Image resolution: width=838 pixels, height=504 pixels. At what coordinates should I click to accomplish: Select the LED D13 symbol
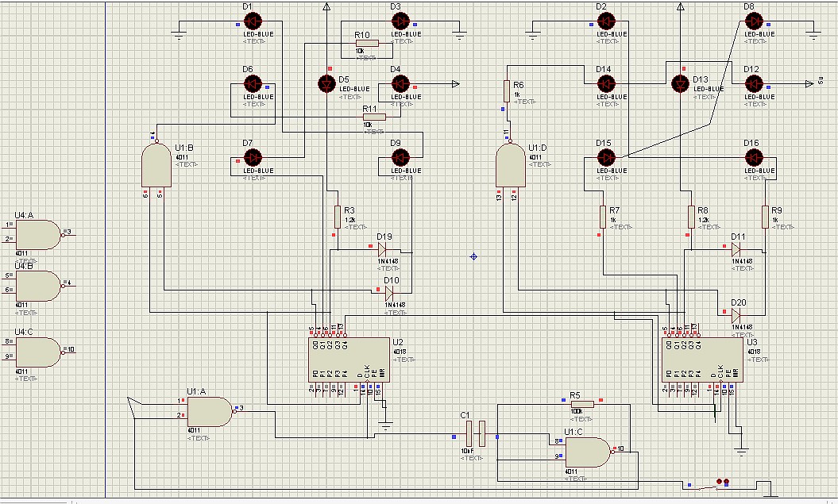pos(681,83)
